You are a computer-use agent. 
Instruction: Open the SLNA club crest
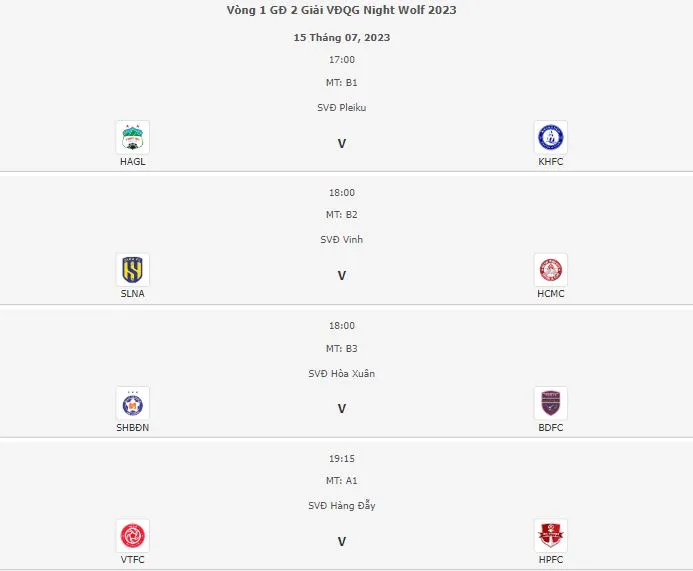[x=132, y=270]
